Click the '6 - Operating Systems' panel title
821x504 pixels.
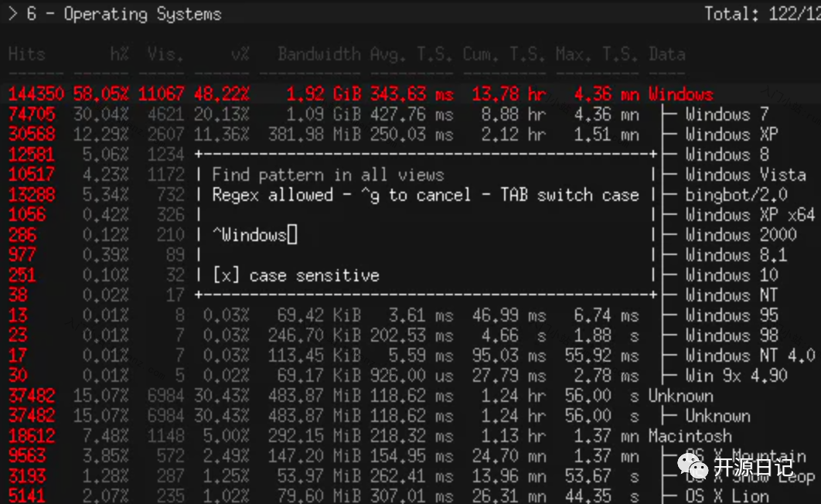(124, 14)
